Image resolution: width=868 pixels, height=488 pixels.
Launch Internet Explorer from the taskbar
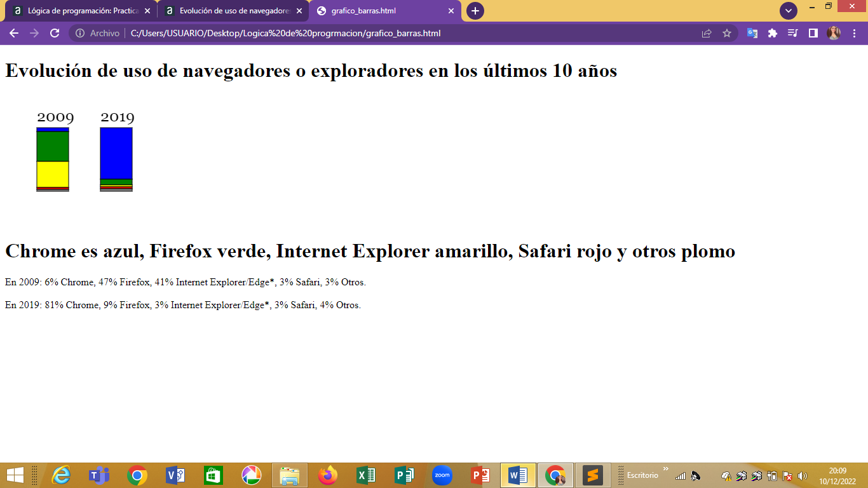coord(61,475)
